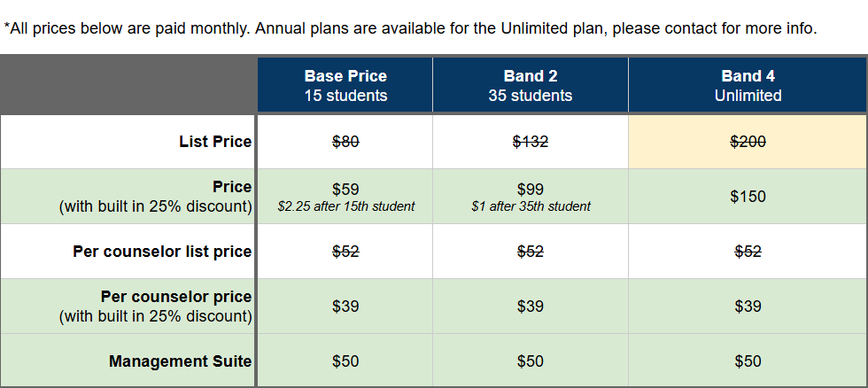Click the Base Price 15 students header

click(x=345, y=86)
